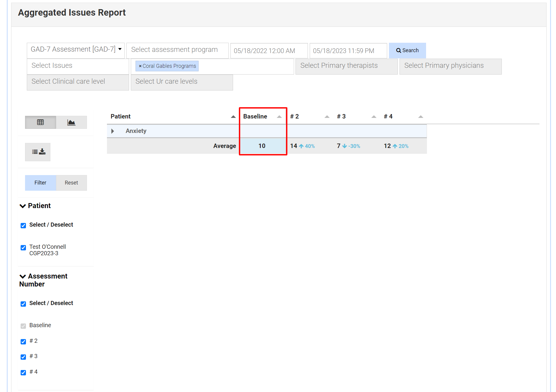Click the export list download icon
The image size is (556, 392).
38,152
